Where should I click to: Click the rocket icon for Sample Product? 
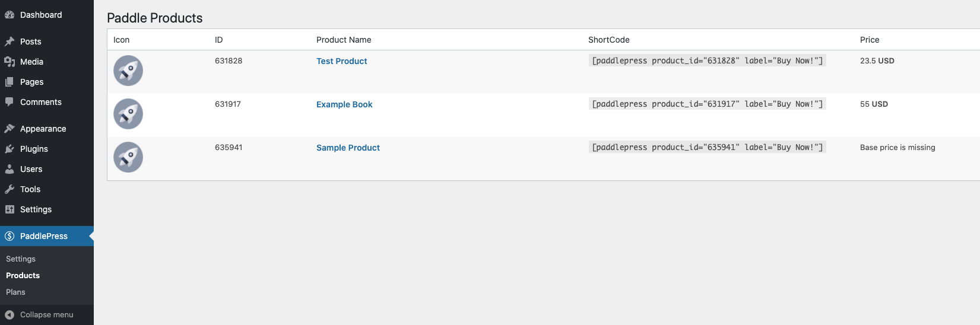pos(128,157)
